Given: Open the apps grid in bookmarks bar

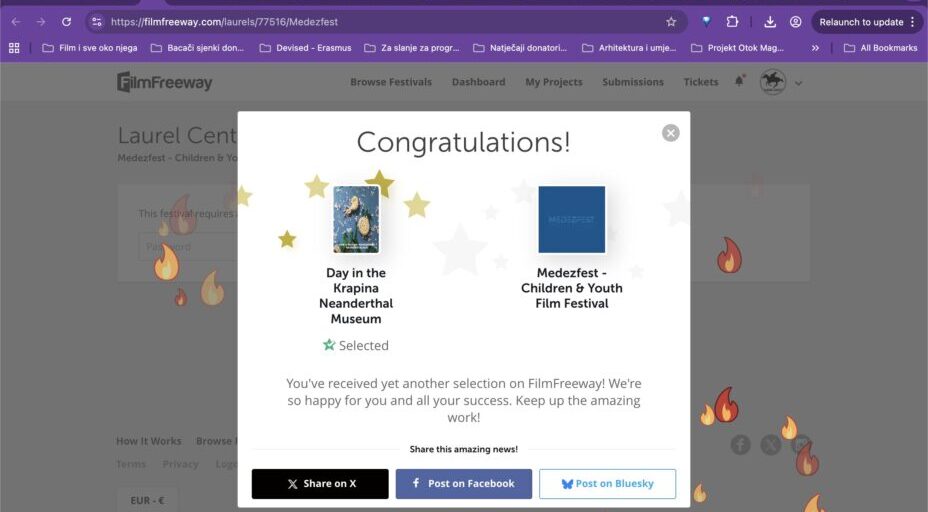Looking at the screenshot, I should coord(14,47).
